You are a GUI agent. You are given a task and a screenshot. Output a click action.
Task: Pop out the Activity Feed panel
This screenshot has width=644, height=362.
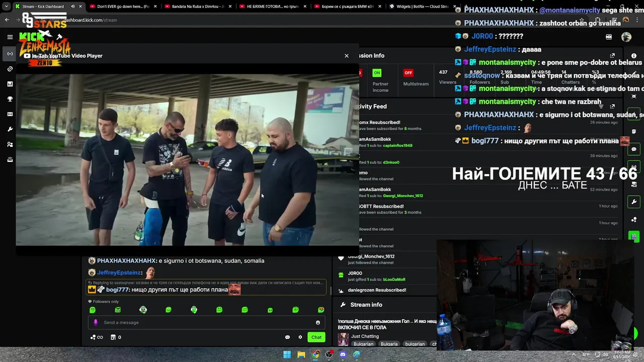click(612, 107)
